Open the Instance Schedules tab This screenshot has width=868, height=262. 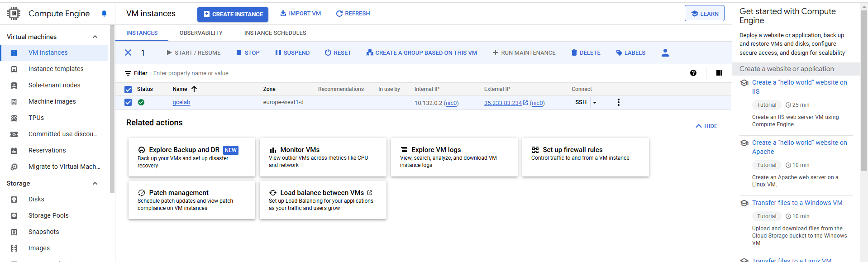click(275, 33)
